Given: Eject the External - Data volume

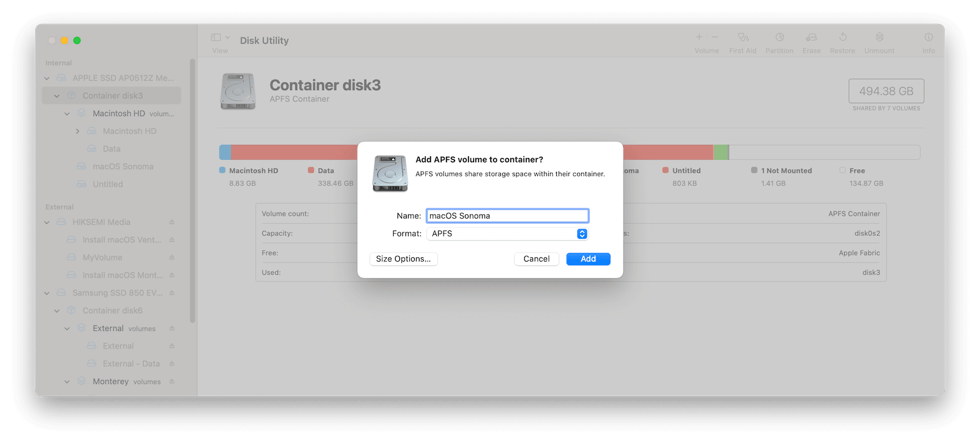Looking at the screenshot, I should click(172, 364).
